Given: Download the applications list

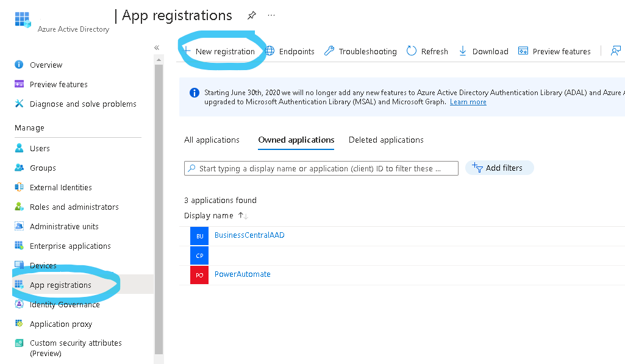Looking at the screenshot, I should tap(484, 52).
